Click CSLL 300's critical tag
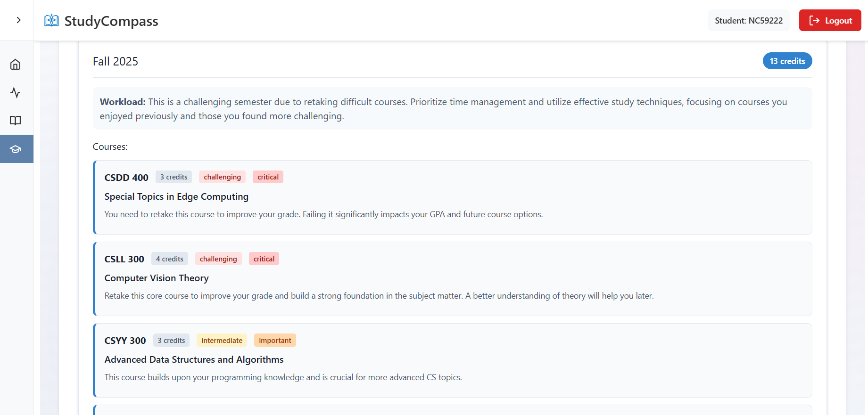Viewport: 868px width, 415px height. coord(264,259)
